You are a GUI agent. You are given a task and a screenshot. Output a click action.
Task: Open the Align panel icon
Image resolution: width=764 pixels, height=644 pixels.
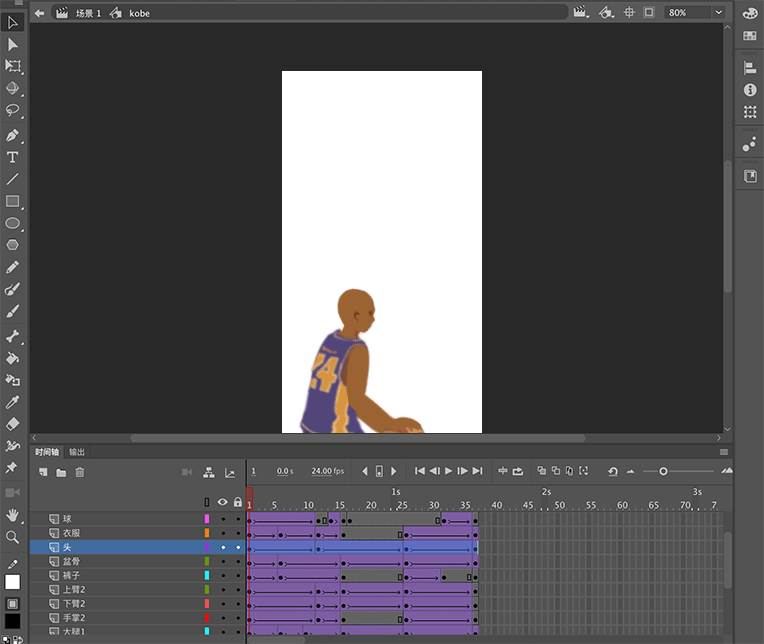coord(750,68)
